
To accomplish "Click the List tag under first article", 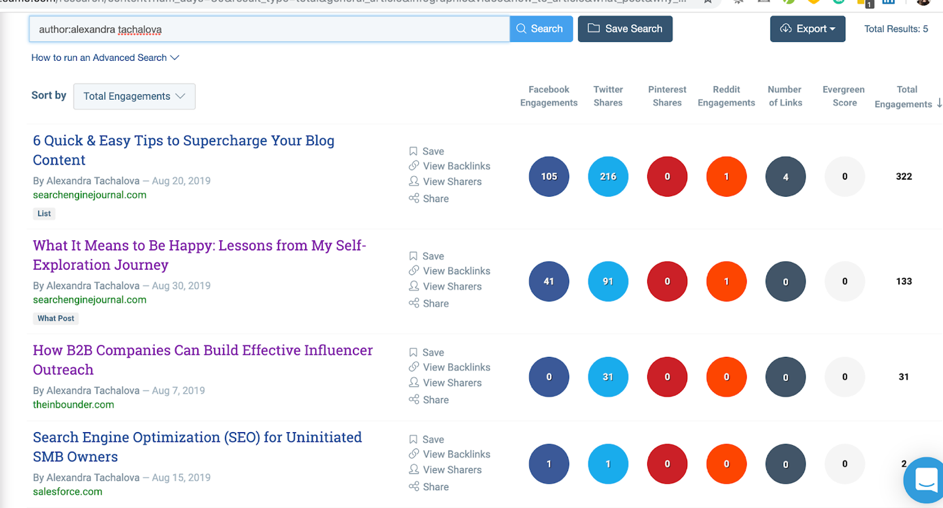I will [44, 214].
